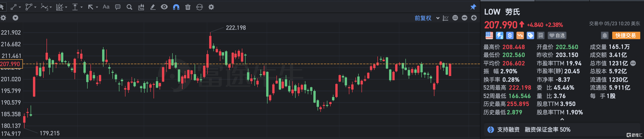Toggle drawings visibility with eye icon
Image resolution: width=644 pixels, height=139 pixels.
[x=164, y=7]
